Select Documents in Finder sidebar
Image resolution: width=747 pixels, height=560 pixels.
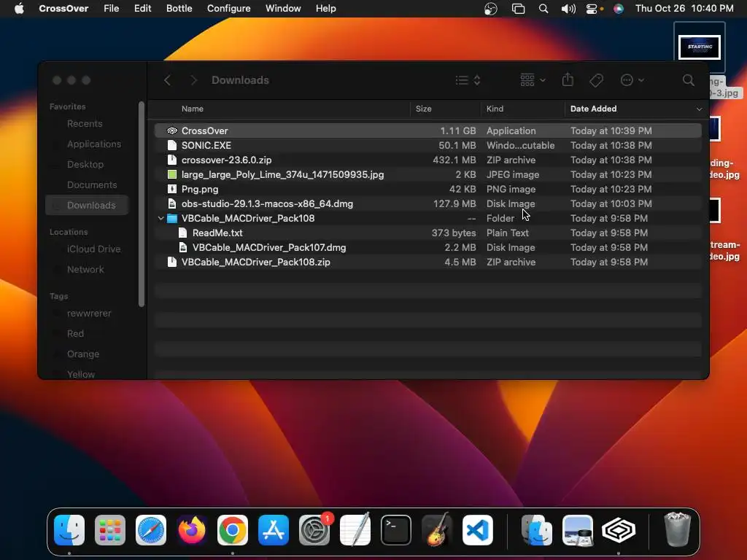[x=92, y=185]
